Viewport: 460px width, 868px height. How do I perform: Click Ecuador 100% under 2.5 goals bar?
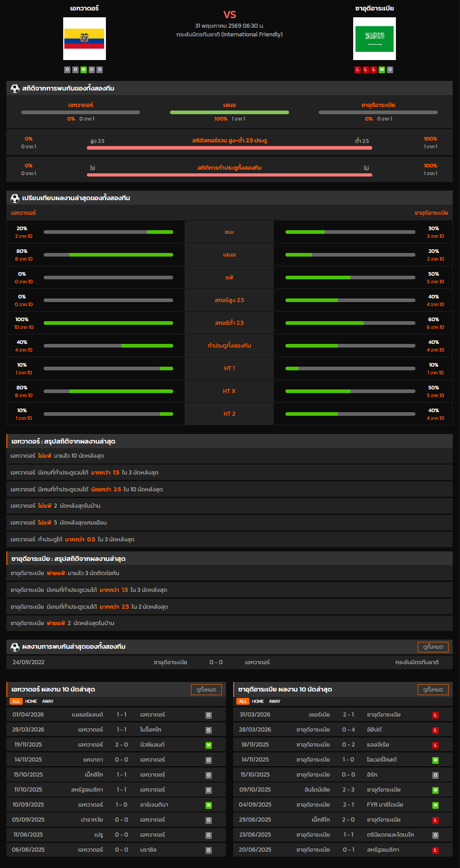(108, 323)
